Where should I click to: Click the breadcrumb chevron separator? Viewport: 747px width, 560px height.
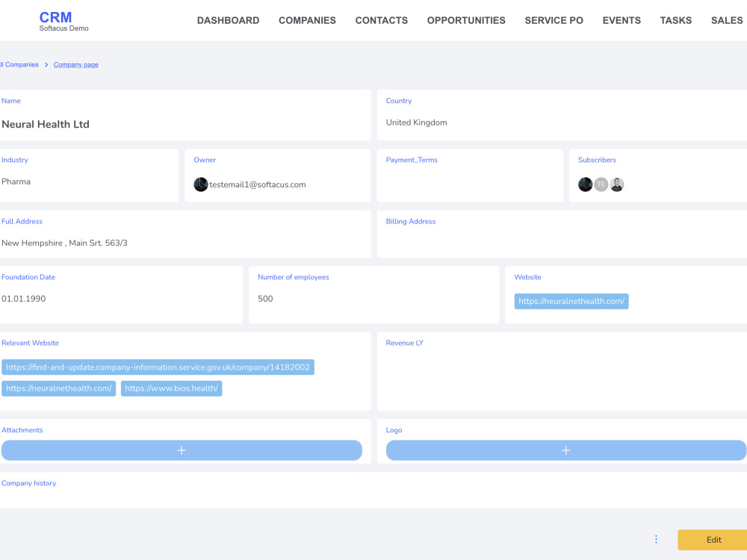point(46,65)
